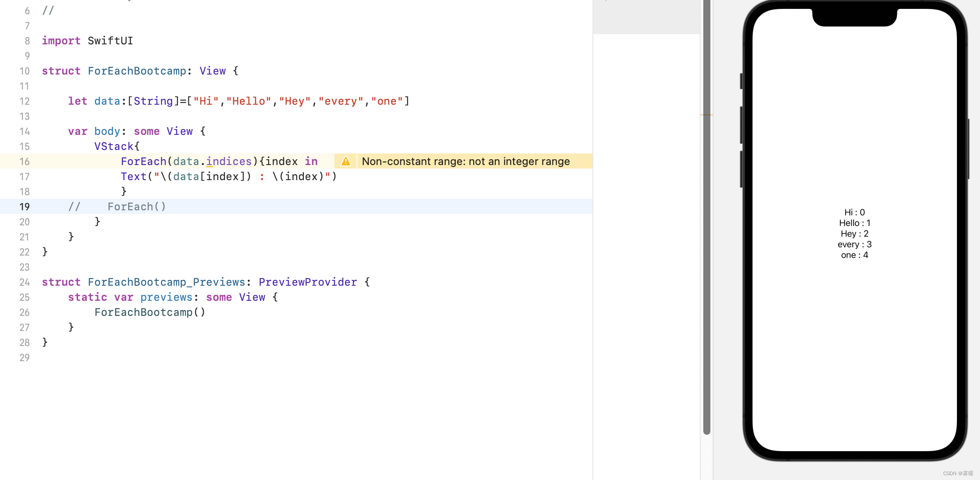Click the "Hello" string literal
980x480 pixels.
248,101
